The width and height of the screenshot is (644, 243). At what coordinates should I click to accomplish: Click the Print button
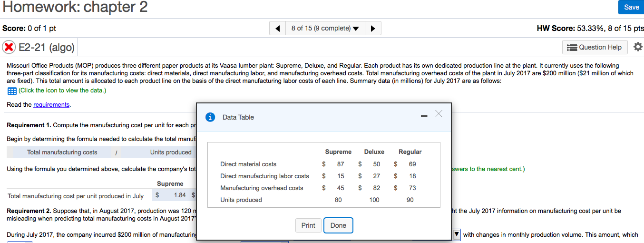pyautogui.click(x=308, y=225)
